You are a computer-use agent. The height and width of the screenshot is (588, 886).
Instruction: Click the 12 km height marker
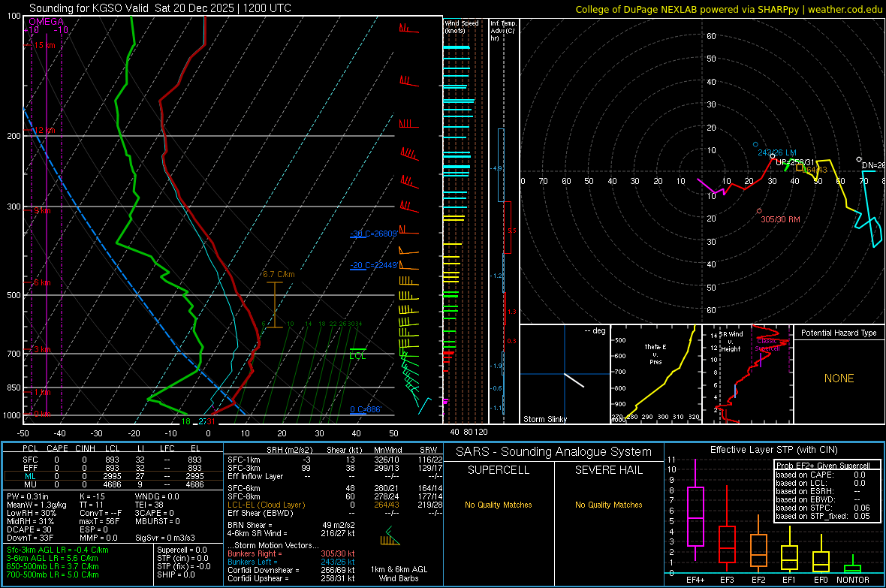(x=44, y=130)
